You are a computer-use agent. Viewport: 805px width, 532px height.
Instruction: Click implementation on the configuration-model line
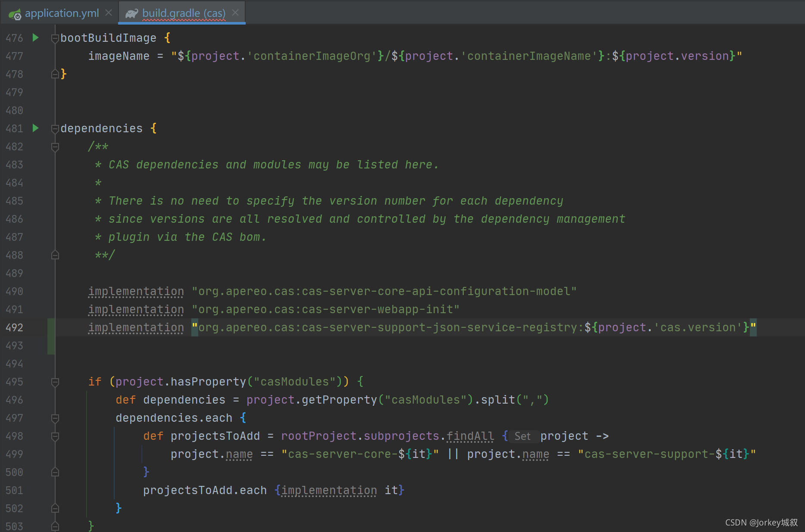coord(136,292)
